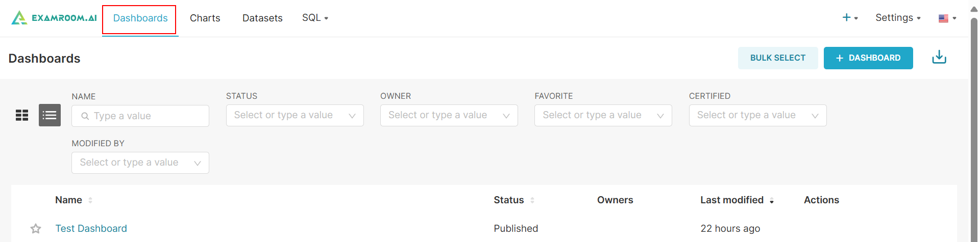Switch to card grid view

22,115
